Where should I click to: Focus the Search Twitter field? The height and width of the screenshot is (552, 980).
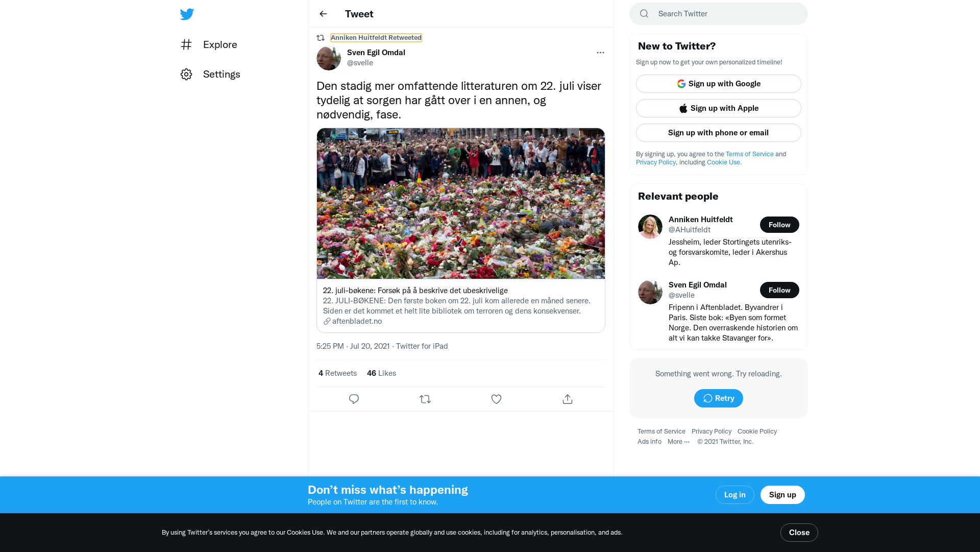(719, 14)
